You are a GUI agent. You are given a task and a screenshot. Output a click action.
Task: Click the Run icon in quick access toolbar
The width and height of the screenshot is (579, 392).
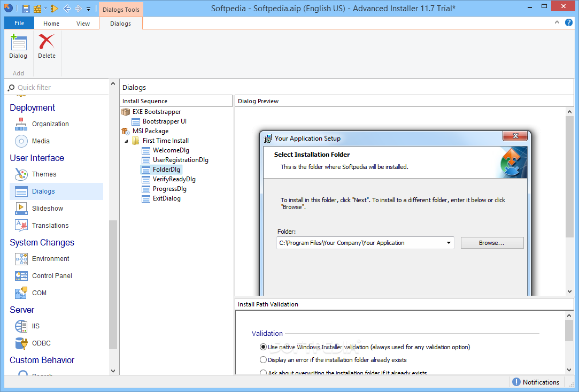pos(55,8)
